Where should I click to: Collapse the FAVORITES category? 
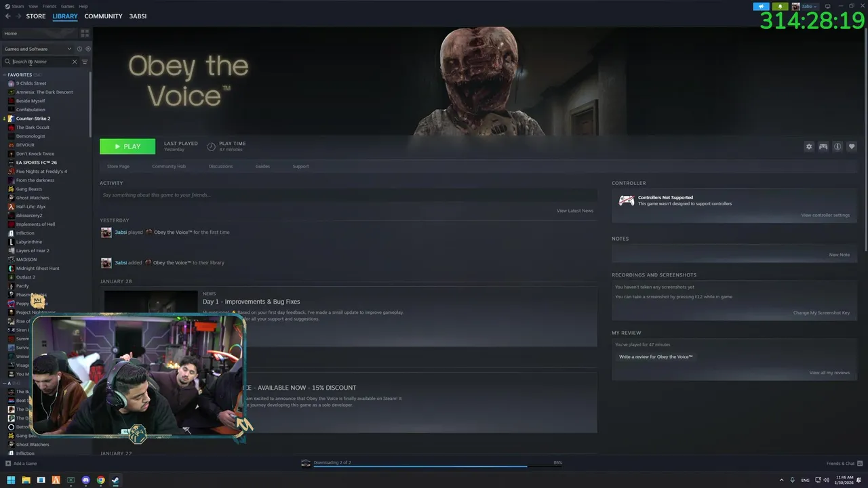pyautogui.click(x=4, y=75)
